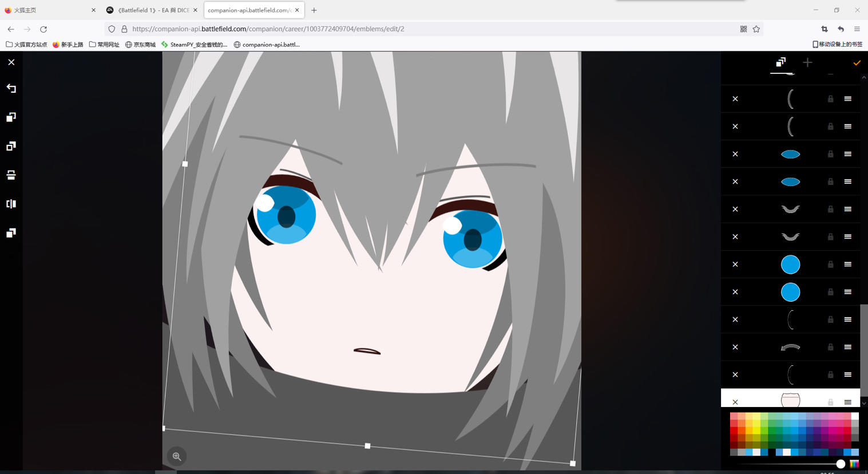Click reorder handle of selected face layer
The width and height of the screenshot is (868, 474).
[x=848, y=402]
